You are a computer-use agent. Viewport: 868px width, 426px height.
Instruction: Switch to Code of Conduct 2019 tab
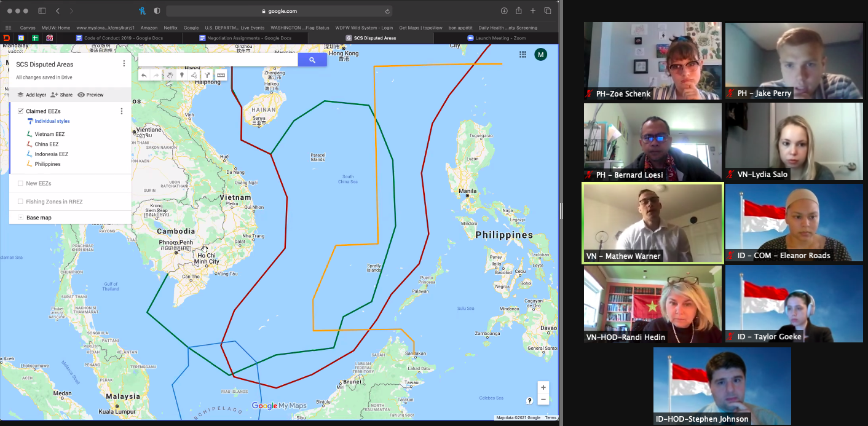[x=120, y=37]
